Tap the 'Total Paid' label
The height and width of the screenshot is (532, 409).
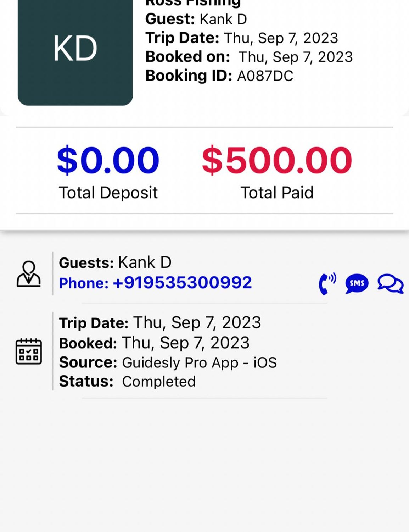[277, 193]
